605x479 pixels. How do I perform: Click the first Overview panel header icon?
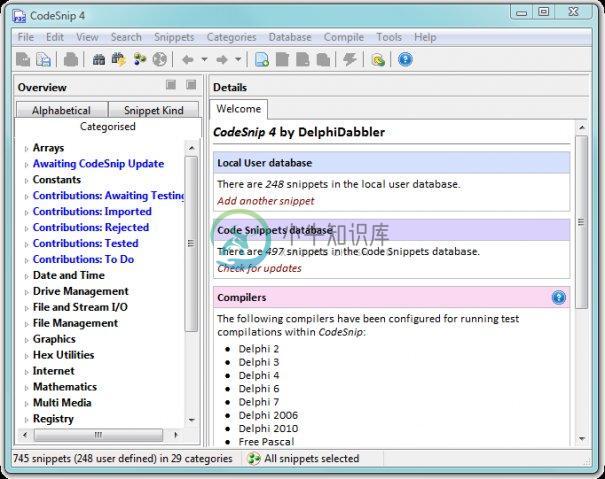click(171, 85)
